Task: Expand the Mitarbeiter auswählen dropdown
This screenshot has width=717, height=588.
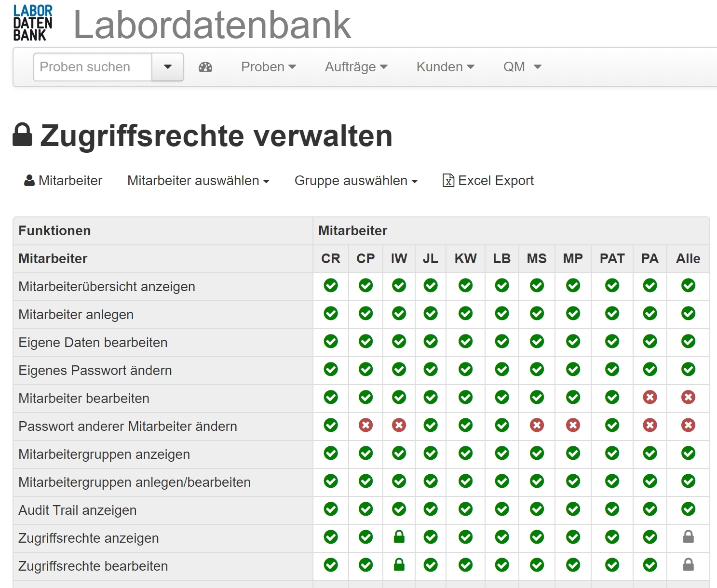Action: click(x=198, y=181)
